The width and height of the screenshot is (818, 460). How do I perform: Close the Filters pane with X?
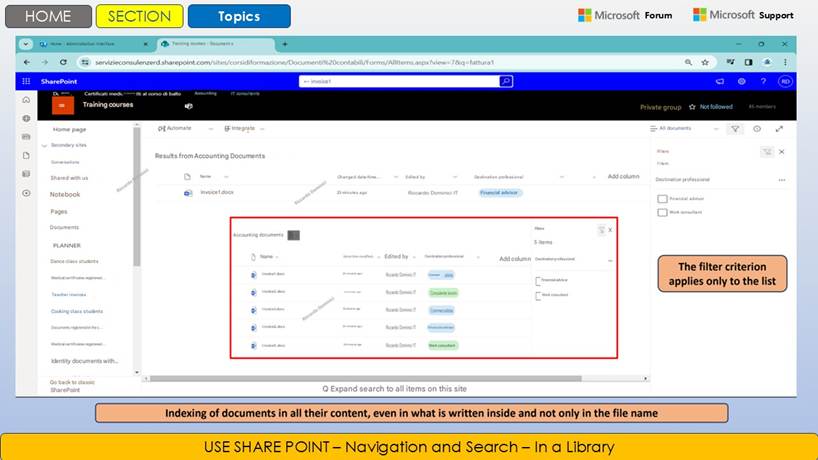781,152
